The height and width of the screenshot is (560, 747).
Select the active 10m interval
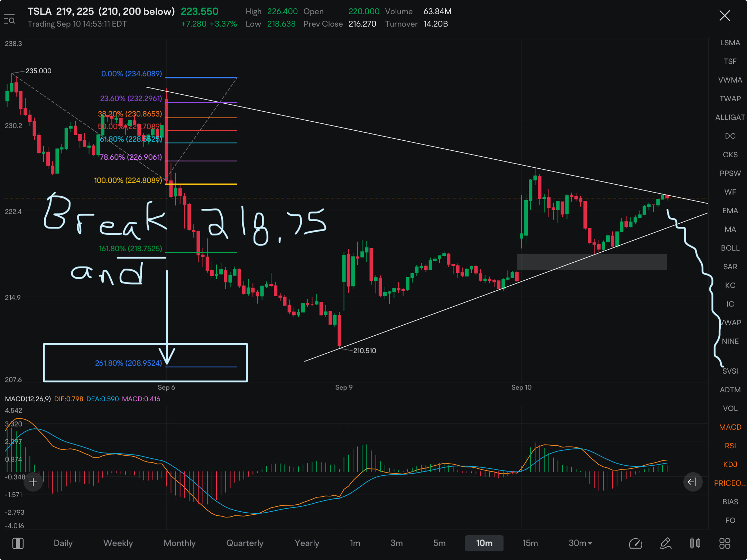click(484, 543)
